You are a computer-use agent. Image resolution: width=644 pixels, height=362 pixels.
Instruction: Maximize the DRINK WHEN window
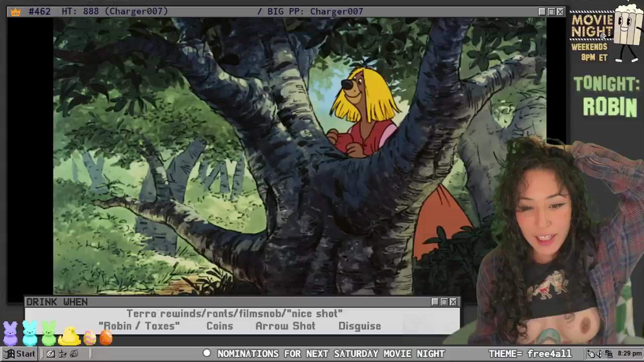(444, 302)
